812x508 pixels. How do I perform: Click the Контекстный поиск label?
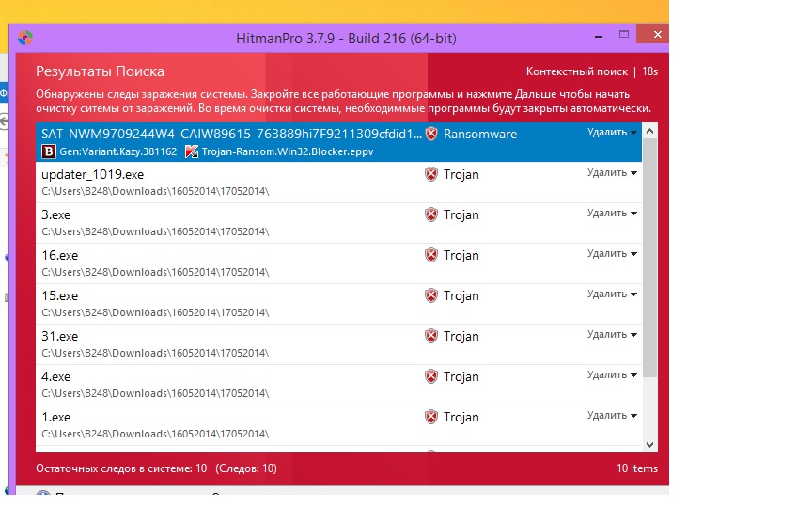(577, 71)
